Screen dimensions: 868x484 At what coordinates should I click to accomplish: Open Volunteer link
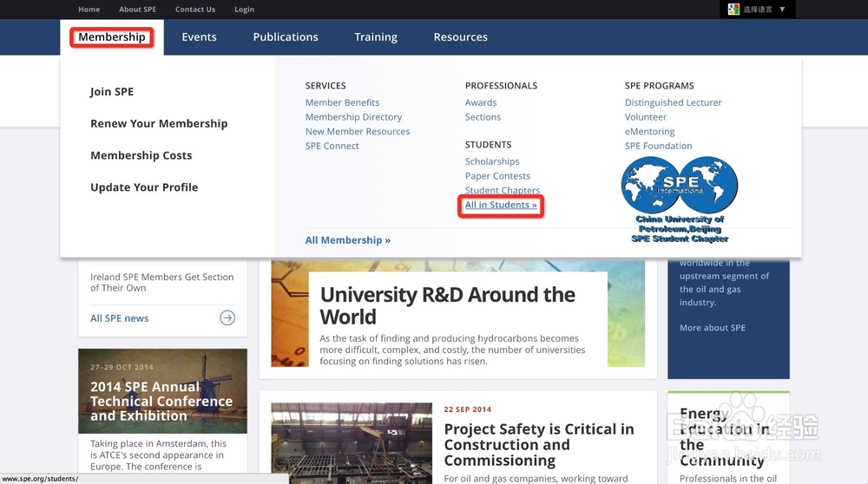click(x=646, y=117)
